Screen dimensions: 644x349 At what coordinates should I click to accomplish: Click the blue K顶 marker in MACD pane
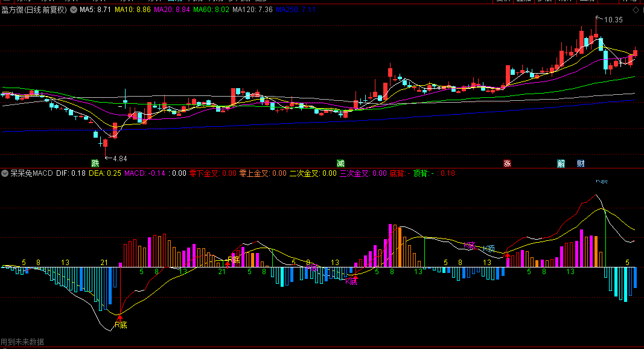pyautogui.click(x=488, y=249)
